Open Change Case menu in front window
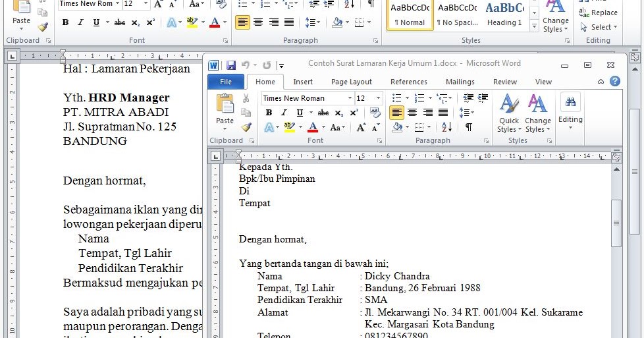The image size is (644, 338). [x=338, y=127]
